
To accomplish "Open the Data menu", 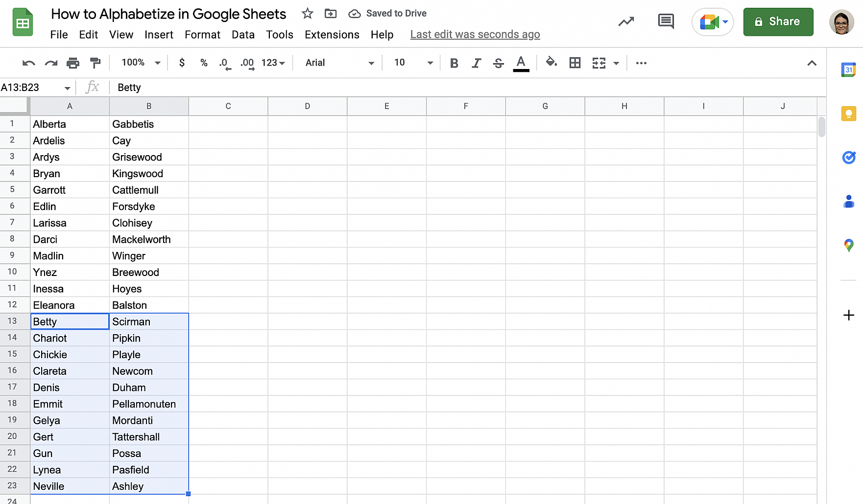I will (x=243, y=34).
